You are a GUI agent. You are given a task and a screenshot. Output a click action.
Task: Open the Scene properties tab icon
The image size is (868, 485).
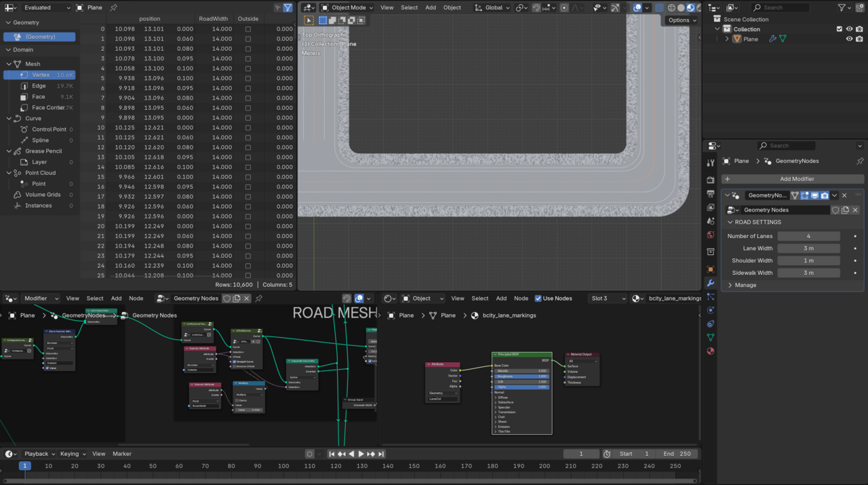coord(711,221)
